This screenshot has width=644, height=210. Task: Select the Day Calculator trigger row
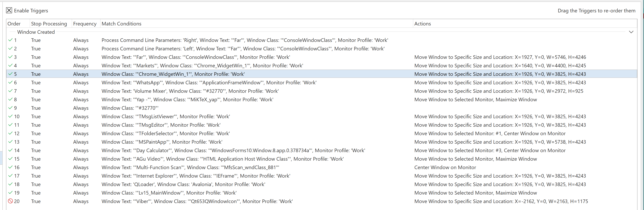233,150
